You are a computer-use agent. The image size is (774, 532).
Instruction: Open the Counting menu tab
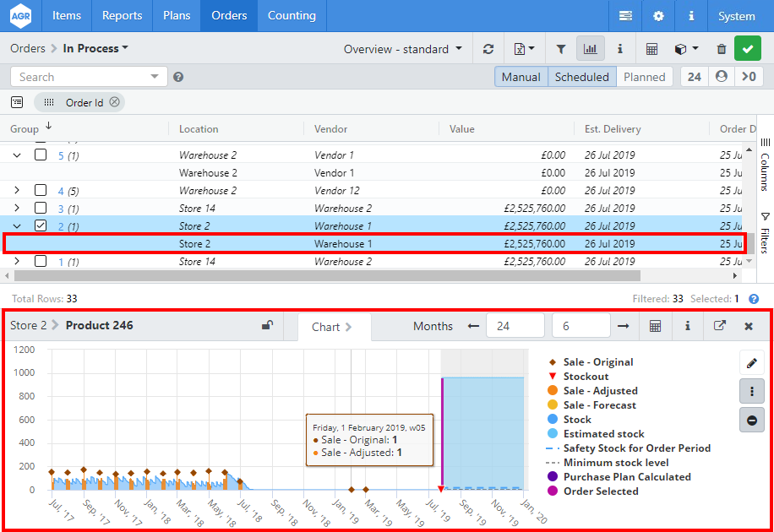click(292, 16)
